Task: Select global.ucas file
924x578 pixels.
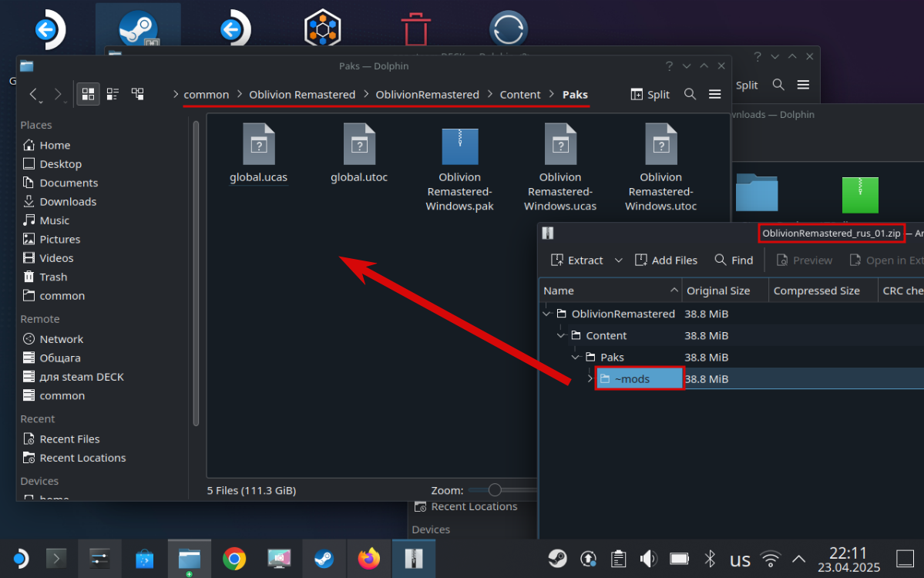Action: (259, 153)
